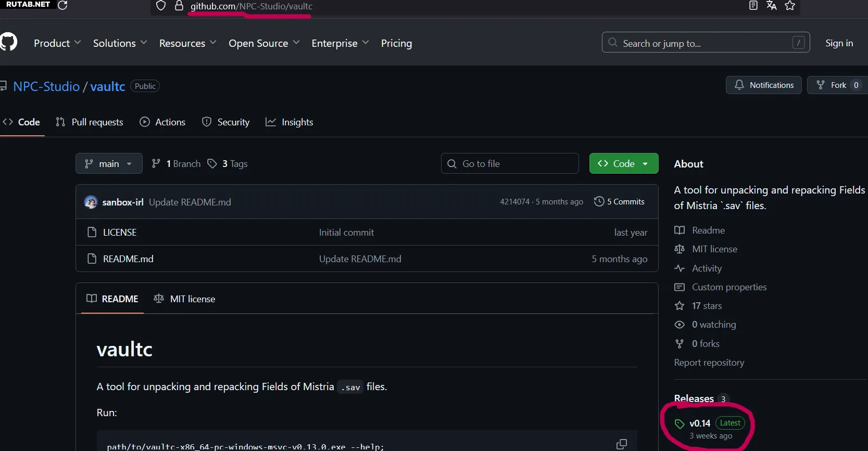The width and height of the screenshot is (868, 451).
Task: Toggle reader view icon in address bar
Action: [753, 6]
